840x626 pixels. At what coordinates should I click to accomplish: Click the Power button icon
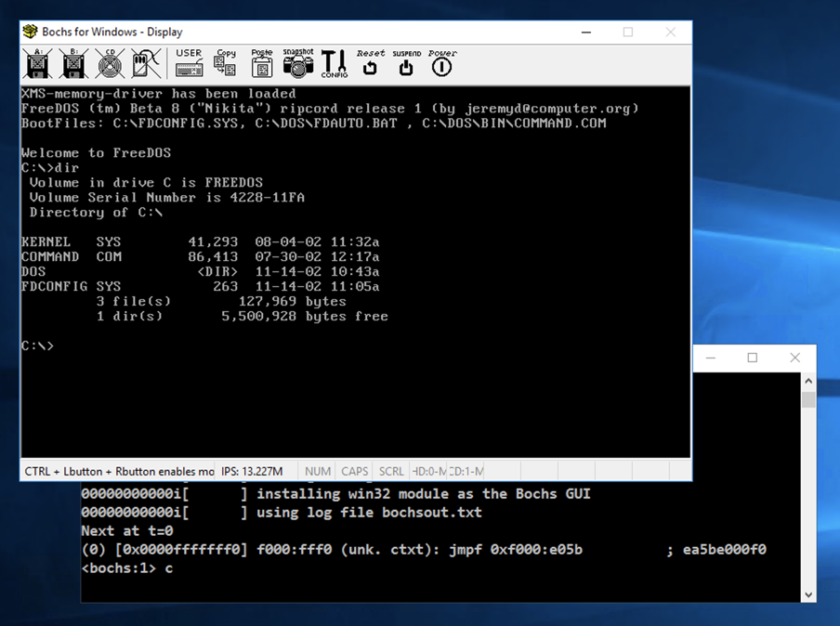pyautogui.click(x=442, y=64)
